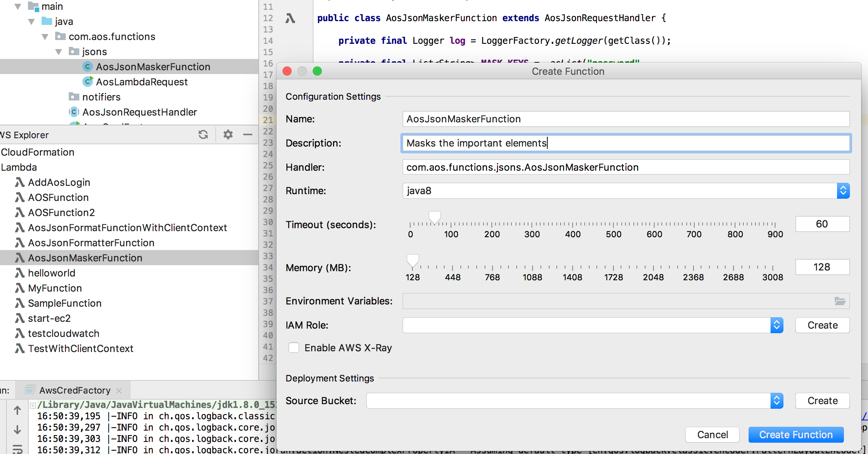Click Lambda gutter icon beside line 12
The height and width of the screenshot is (454, 868).
[290, 18]
